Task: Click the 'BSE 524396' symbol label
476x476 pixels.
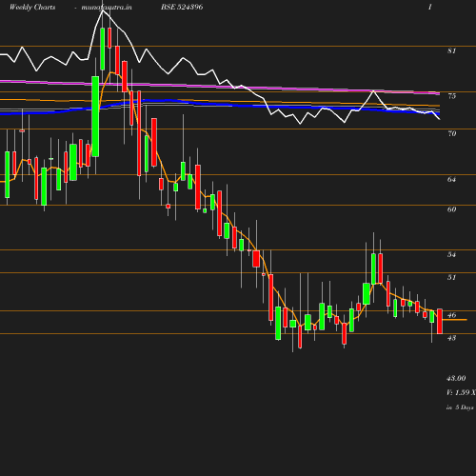Action: tap(182, 7)
